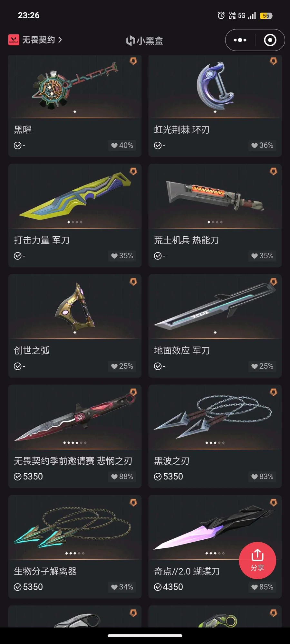Tap the orange tier badge on 创世之弧
The width and height of the screenshot is (290, 644).
[x=133, y=282]
